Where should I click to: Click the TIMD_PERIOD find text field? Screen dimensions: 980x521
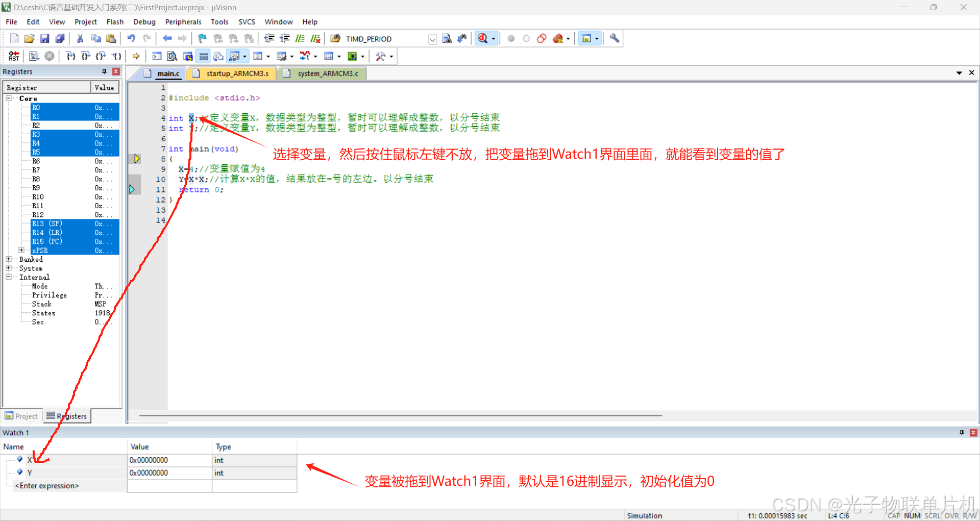coord(385,39)
